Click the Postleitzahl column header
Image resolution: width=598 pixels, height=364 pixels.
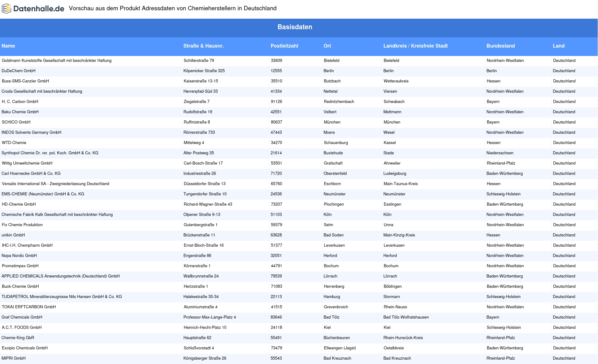284,46
